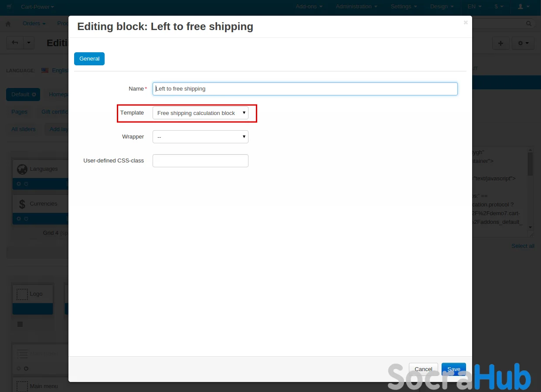
Task: Click the Name input field
Action: pos(305,89)
